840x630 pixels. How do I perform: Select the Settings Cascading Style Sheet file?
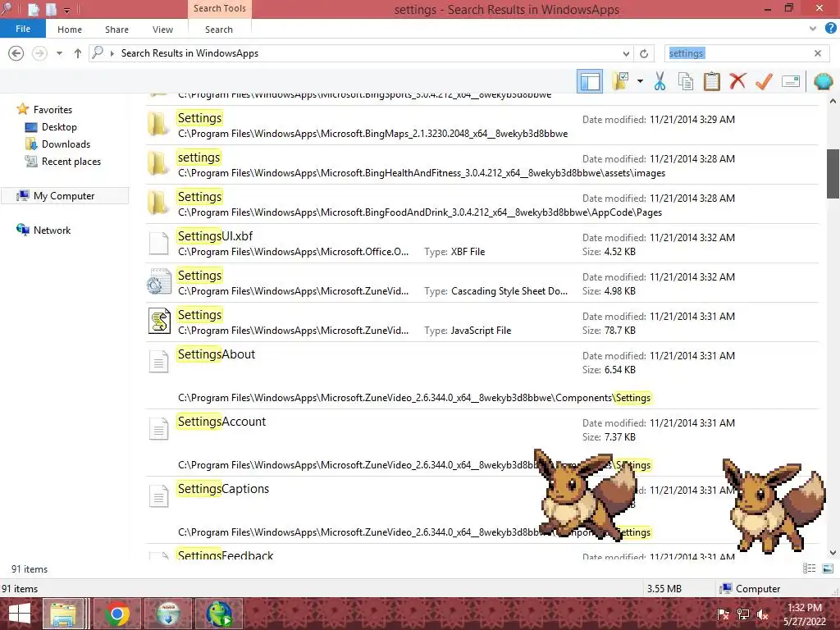point(482,283)
